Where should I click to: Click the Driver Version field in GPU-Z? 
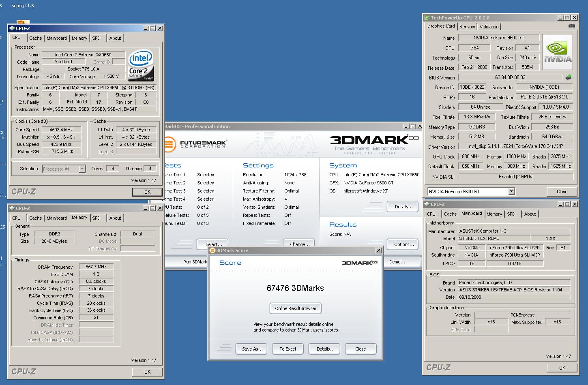tap(516, 147)
